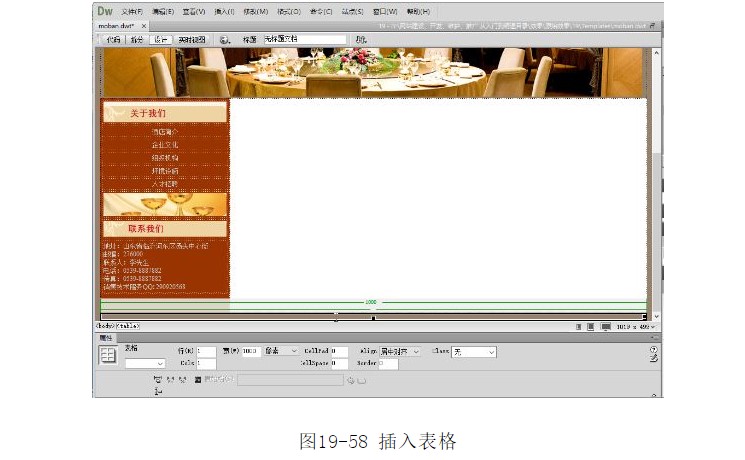This screenshot has width=745, height=460.
Task: Switch to 拆分 split view
Action: pos(136,40)
